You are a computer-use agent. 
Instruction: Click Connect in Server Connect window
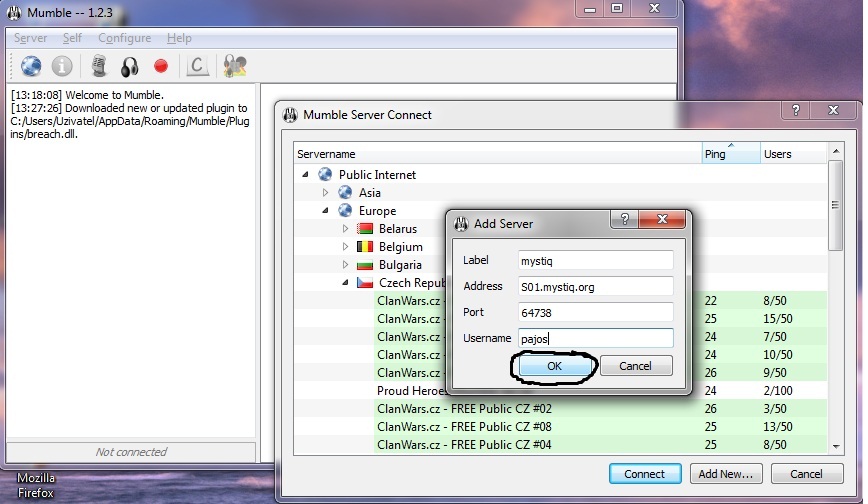pos(645,474)
